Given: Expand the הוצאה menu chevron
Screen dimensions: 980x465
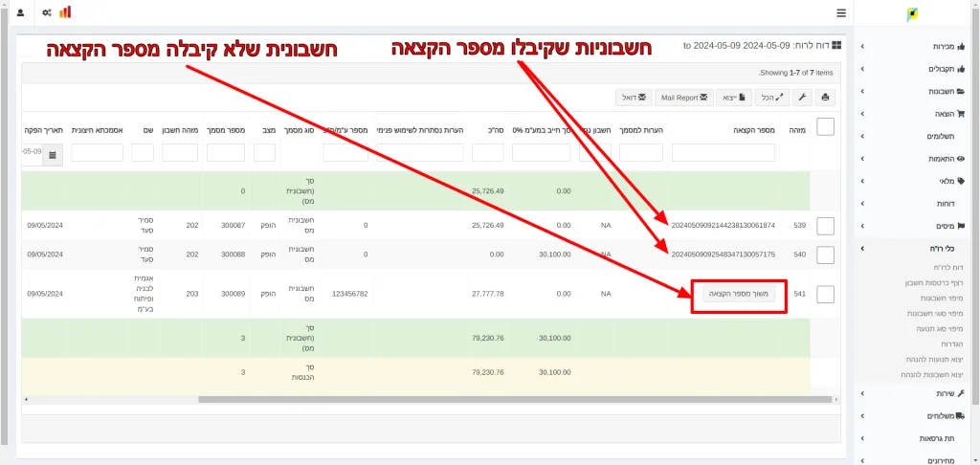Looking at the screenshot, I should pyautogui.click(x=862, y=114).
